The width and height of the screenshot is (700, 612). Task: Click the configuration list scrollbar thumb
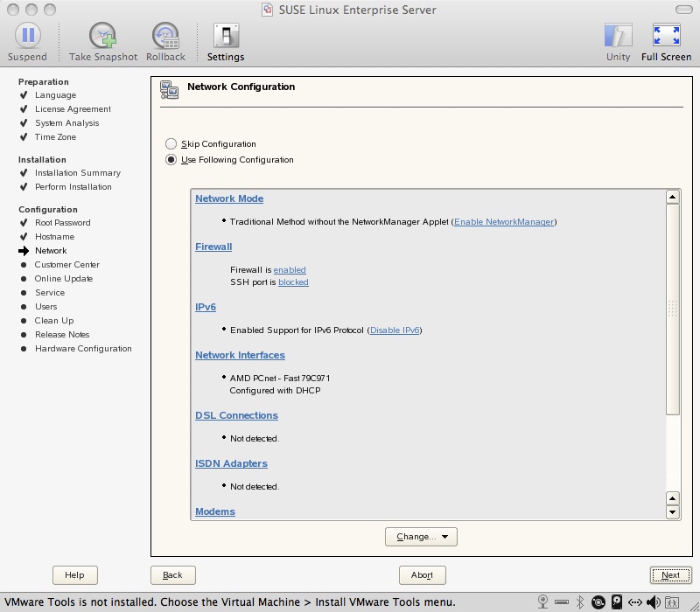(x=672, y=309)
